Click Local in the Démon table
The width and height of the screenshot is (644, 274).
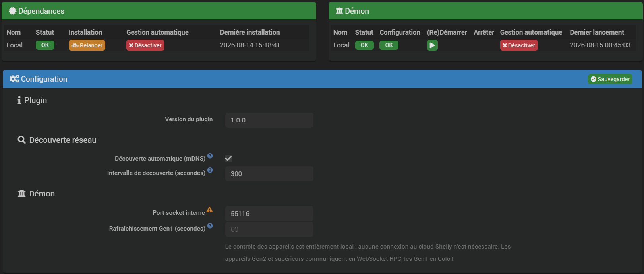341,45
